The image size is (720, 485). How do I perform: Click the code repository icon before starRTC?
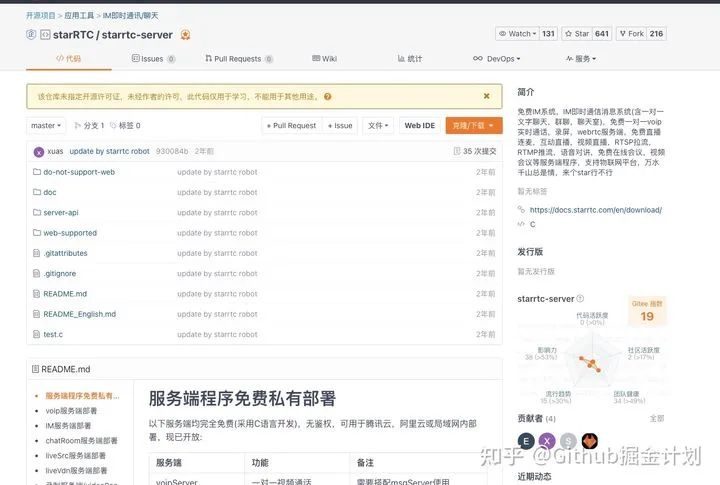[45, 34]
